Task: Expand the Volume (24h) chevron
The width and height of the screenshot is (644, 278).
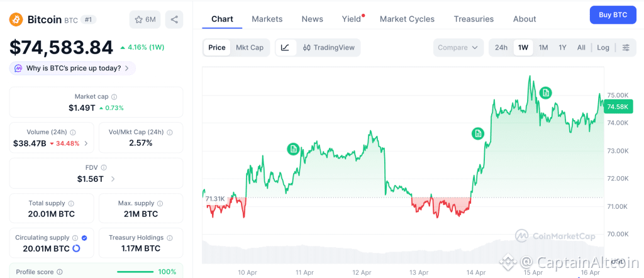Action: 86,143
